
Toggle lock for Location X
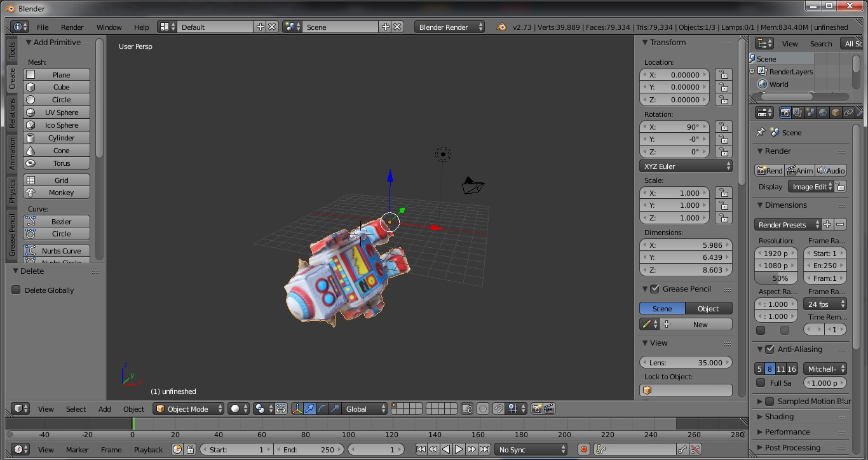click(x=723, y=75)
